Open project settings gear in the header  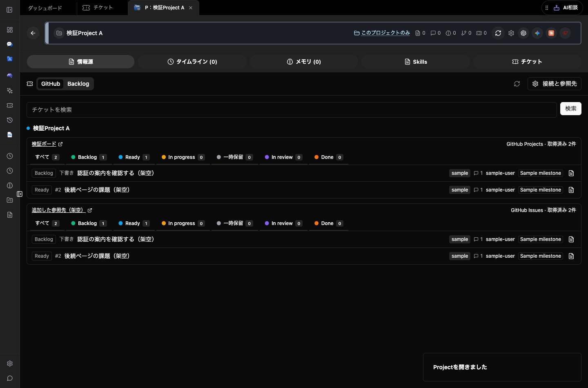pyautogui.click(x=511, y=33)
